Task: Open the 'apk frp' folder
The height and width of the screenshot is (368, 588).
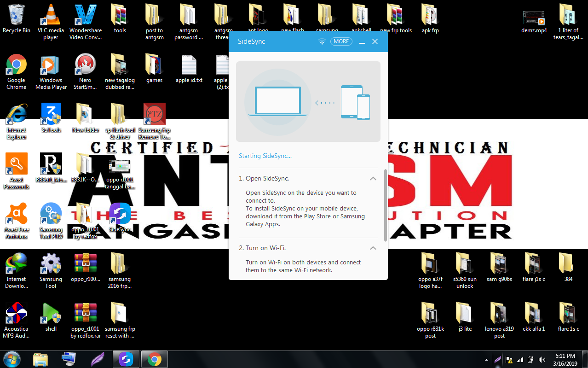Action: coord(430,19)
